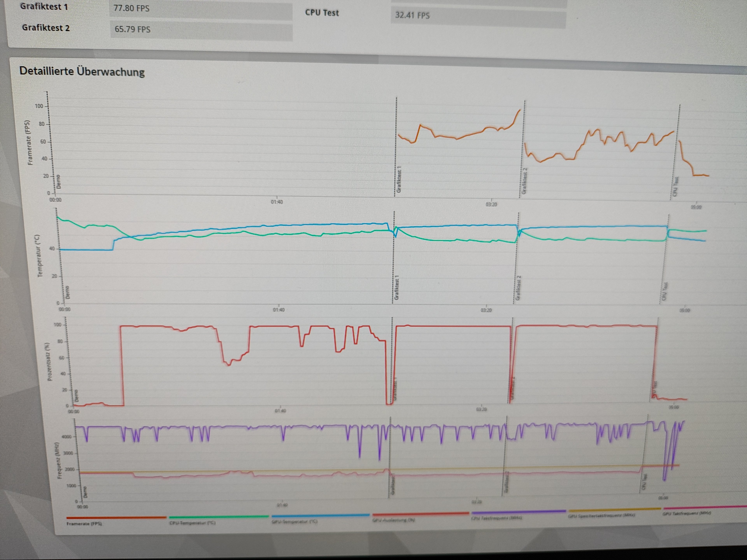Toggle the GPU-Auslastung legend entry
The image size is (747, 560).
(x=393, y=520)
